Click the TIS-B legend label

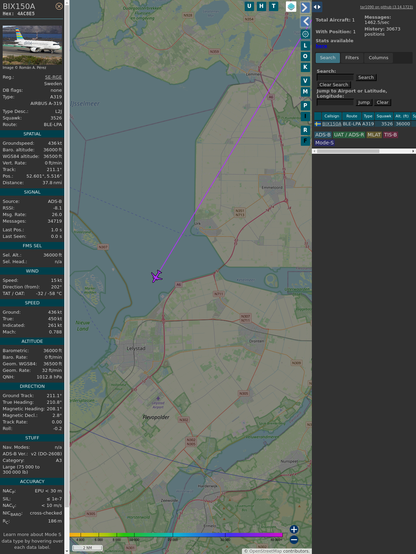(x=390, y=135)
